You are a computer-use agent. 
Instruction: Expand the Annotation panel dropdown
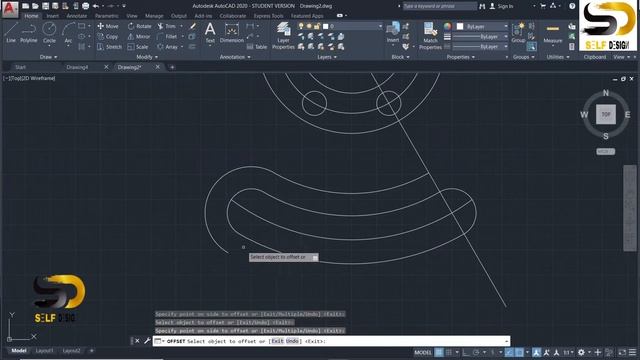pos(235,57)
